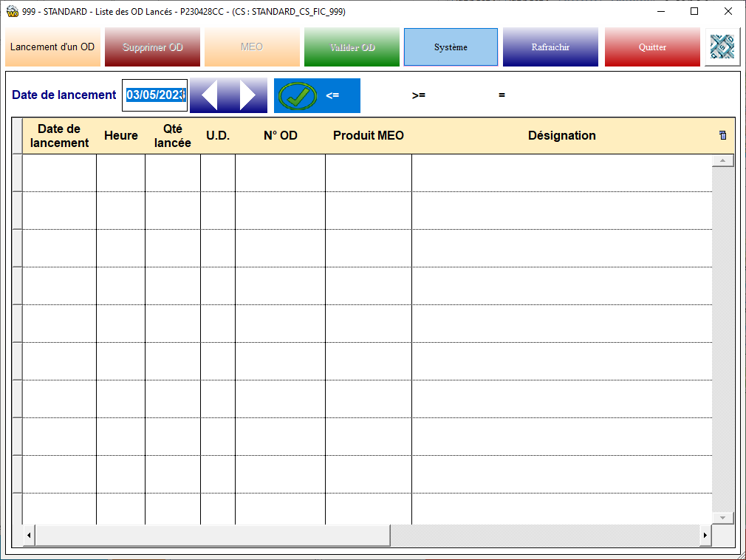The width and height of the screenshot is (746, 560).
Task: Select the >= date filter option
Action: (419, 95)
